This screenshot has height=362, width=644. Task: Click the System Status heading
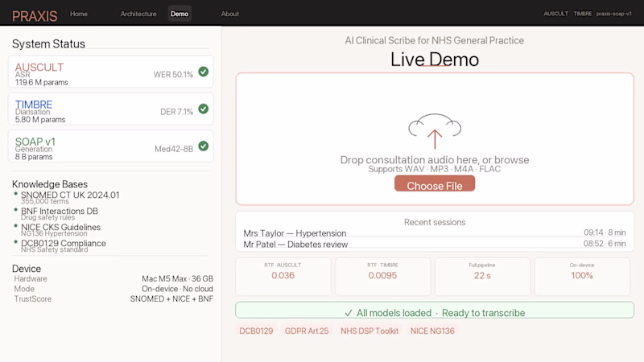click(x=48, y=43)
